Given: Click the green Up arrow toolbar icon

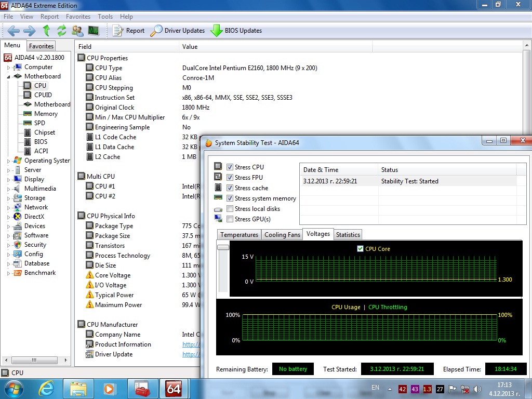Looking at the screenshot, I should pyautogui.click(x=46, y=31).
